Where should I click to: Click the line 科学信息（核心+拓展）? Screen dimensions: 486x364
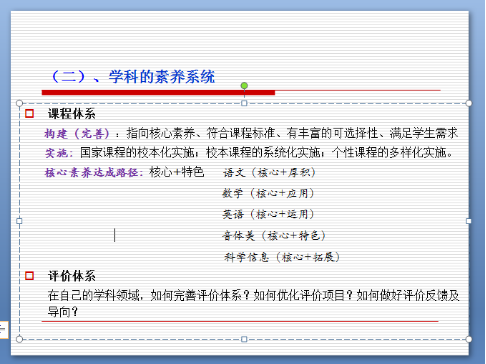tap(282, 257)
